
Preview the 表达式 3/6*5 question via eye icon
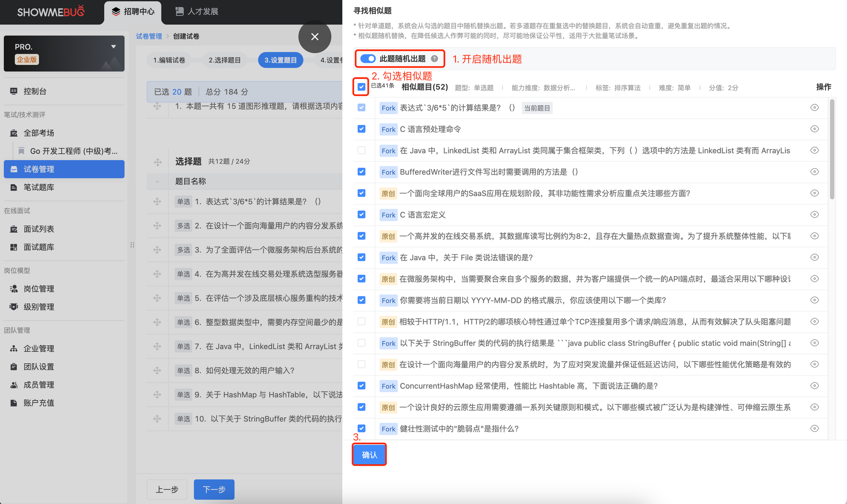pyautogui.click(x=814, y=108)
